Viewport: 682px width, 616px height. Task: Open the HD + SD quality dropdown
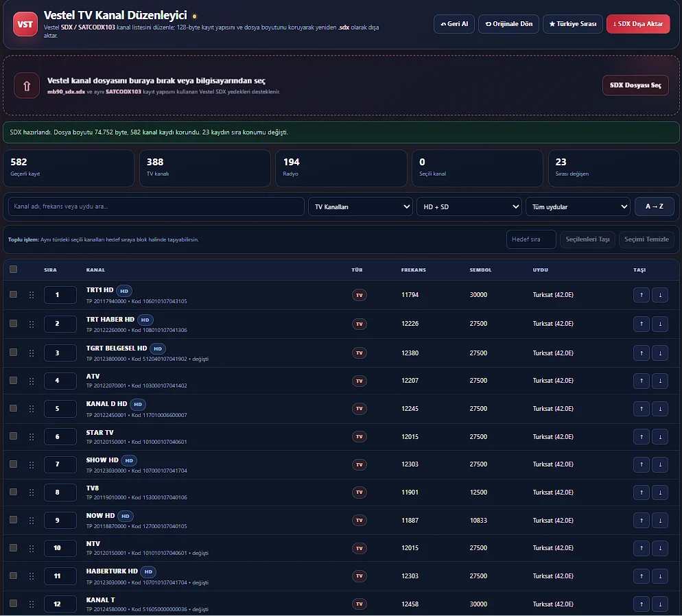click(x=469, y=206)
